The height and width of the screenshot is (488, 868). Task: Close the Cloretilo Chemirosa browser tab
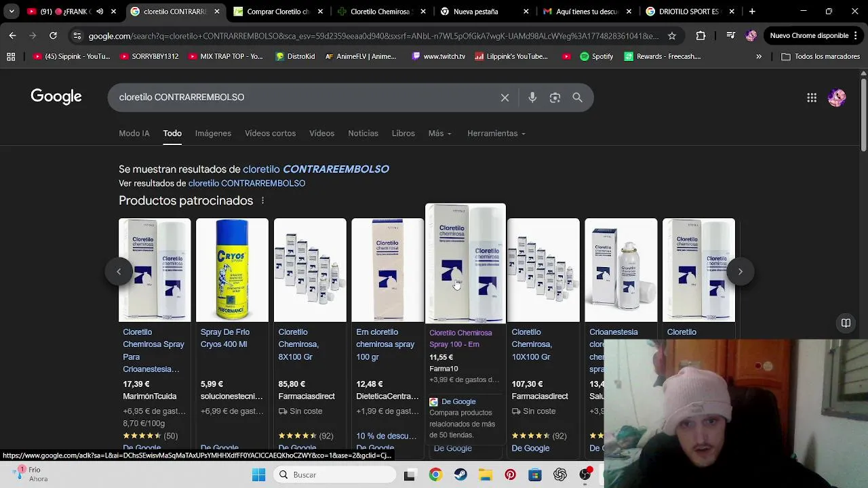(422, 12)
